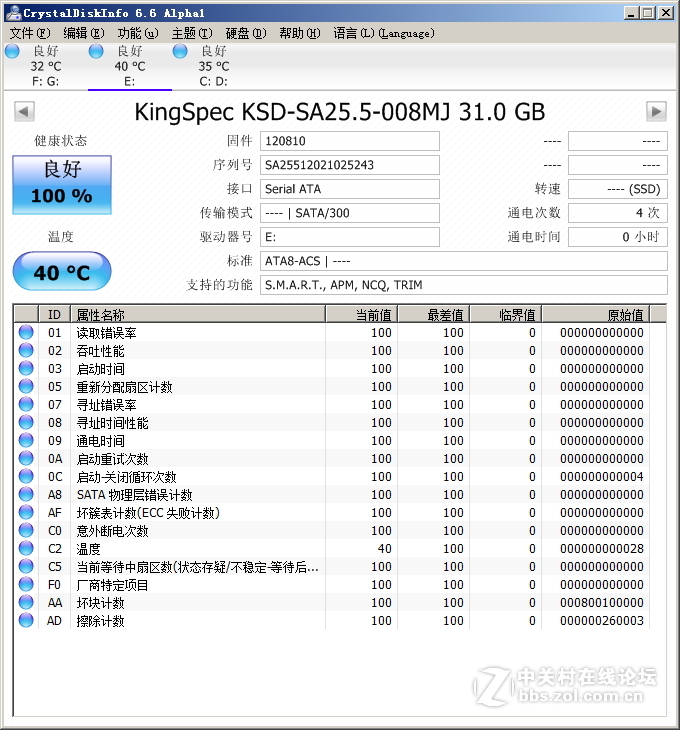680x730 pixels.
Task: Click status icon for attribute 09 通电时间
Action: (26, 440)
